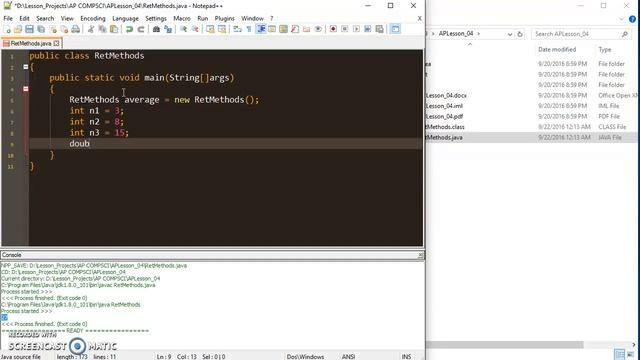Click the Zoom Out magnifier icon
Screen dimensions: 640x360
[195, 29]
